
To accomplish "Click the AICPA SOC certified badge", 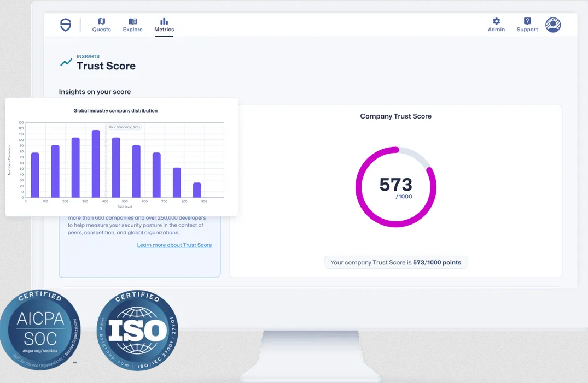I will pos(40,330).
